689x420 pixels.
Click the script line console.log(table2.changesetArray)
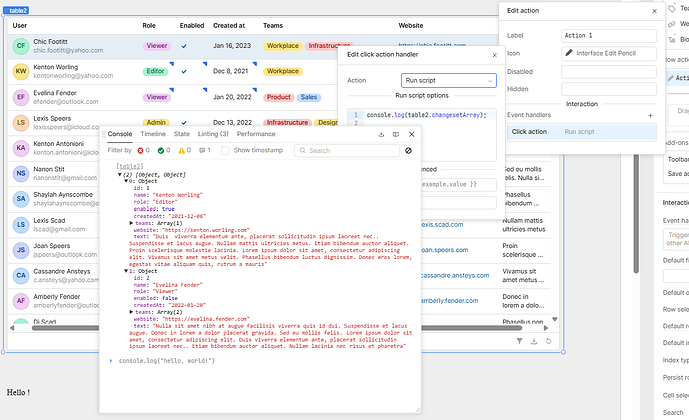point(426,115)
